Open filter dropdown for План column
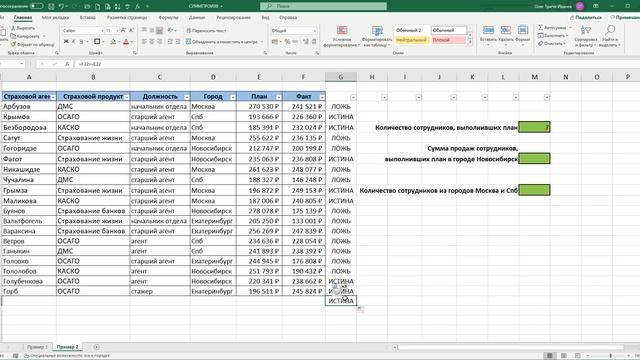This screenshot has width=640, height=360. pyautogui.click(x=279, y=97)
